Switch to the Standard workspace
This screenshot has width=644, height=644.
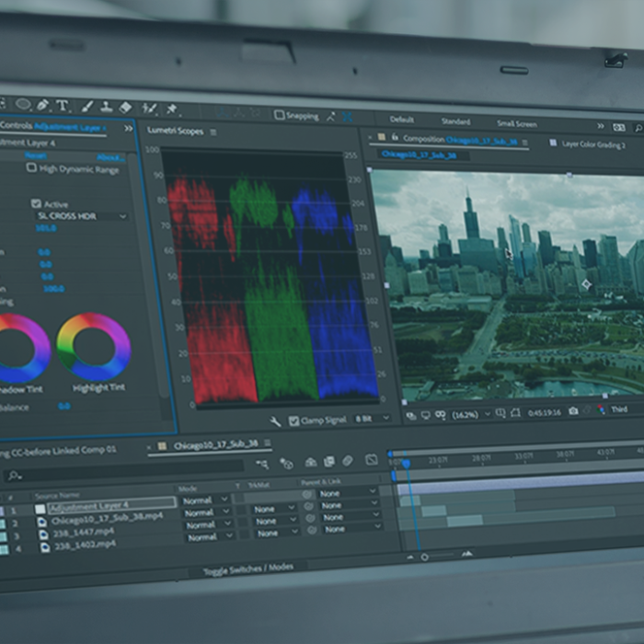point(456,121)
